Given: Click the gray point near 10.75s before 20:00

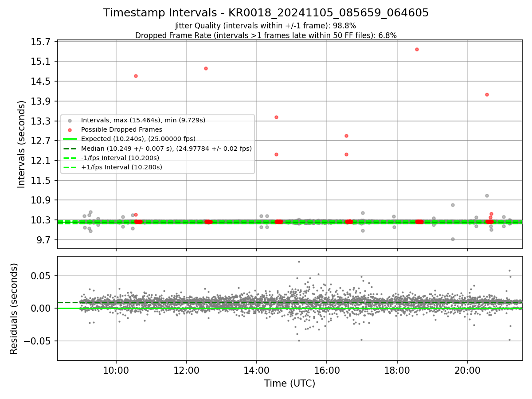Looking at the screenshot, I should tap(453, 205).
